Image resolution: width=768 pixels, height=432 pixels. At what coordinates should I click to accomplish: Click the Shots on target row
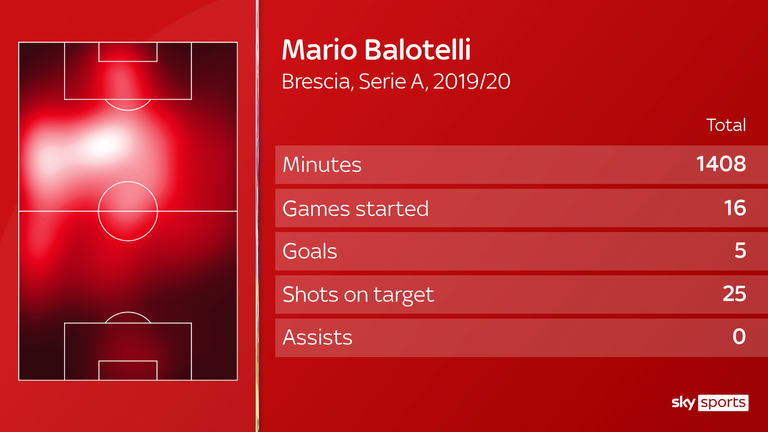coord(521,294)
